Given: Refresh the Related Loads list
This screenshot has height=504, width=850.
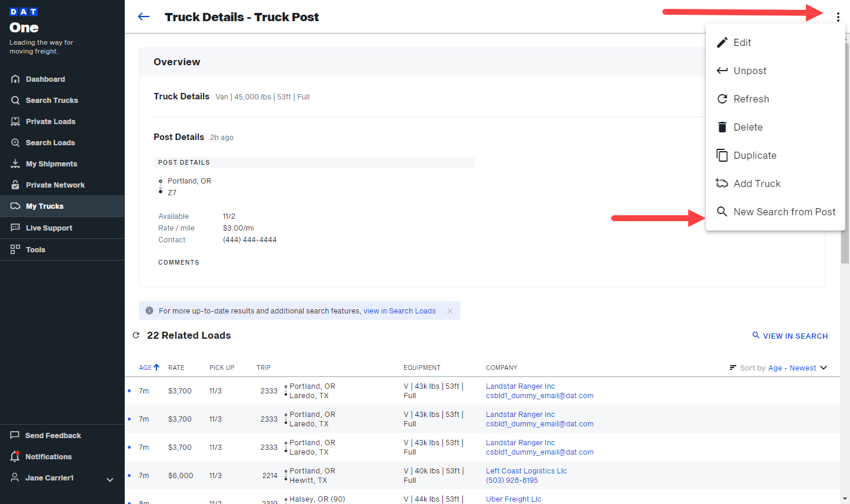Looking at the screenshot, I should pos(136,335).
